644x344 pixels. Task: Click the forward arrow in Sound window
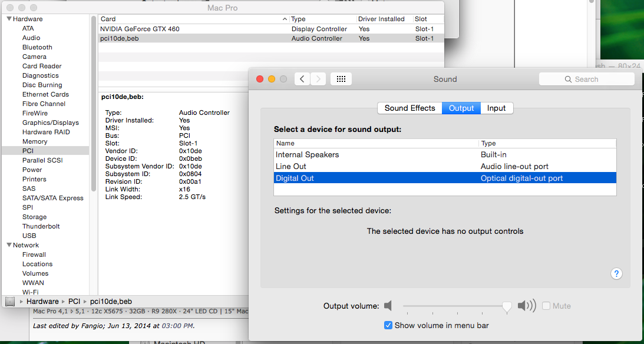coord(318,79)
